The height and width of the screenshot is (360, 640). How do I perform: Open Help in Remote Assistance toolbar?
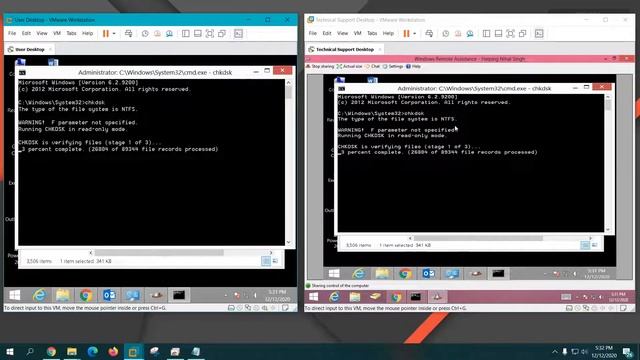413,66
